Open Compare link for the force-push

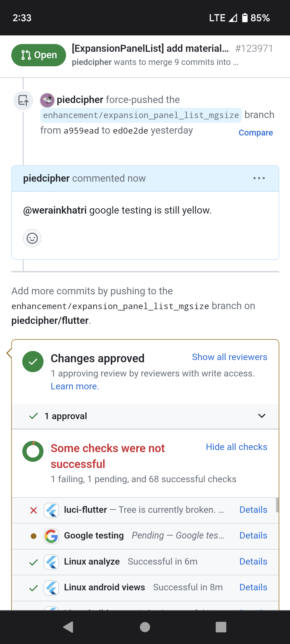pyautogui.click(x=256, y=133)
